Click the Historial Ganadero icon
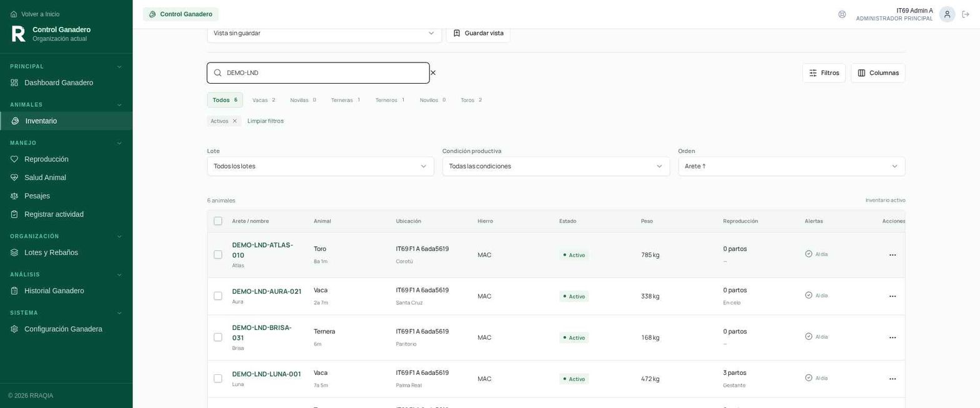980x408 pixels. 14,291
